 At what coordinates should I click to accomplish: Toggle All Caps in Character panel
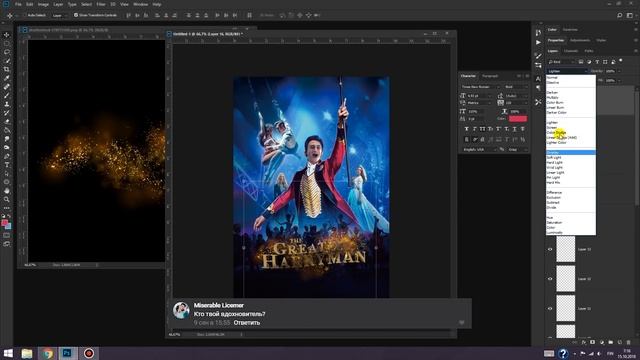click(482, 129)
